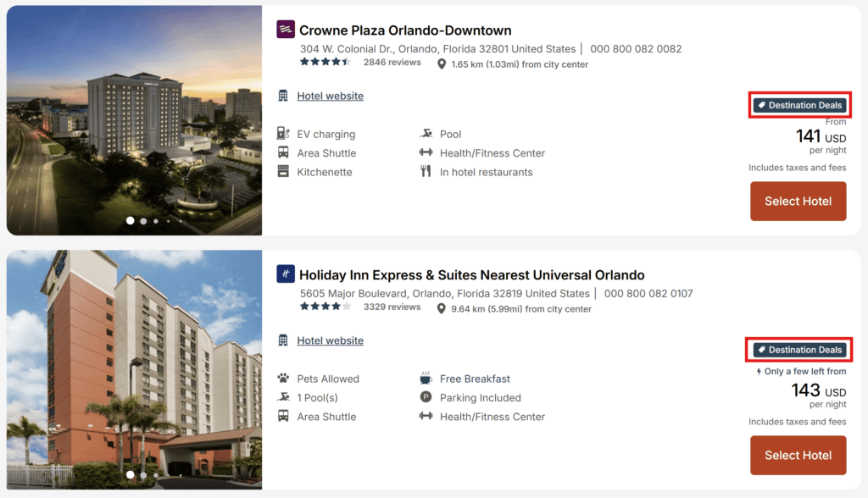Click the Free Breakfast coffee icon
The image size is (868, 498).
(425, 378)
